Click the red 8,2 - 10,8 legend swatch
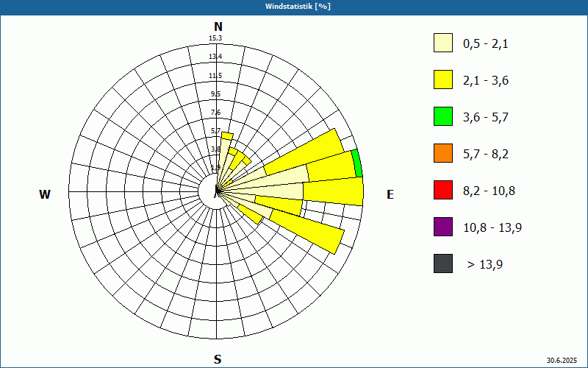The height and width of the screenshot is (368, 588). pyautogui.click(x=443, y=190)
